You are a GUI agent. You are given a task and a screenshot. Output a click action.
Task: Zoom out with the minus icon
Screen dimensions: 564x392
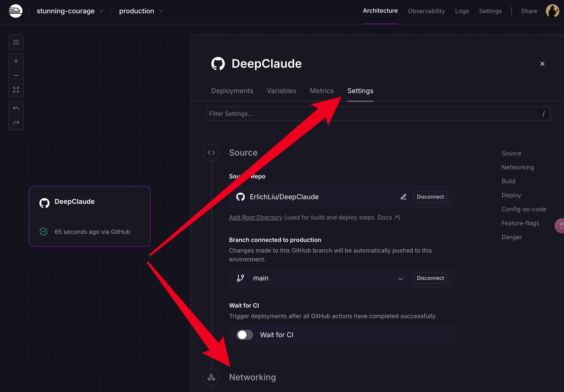tap(16, 75)
